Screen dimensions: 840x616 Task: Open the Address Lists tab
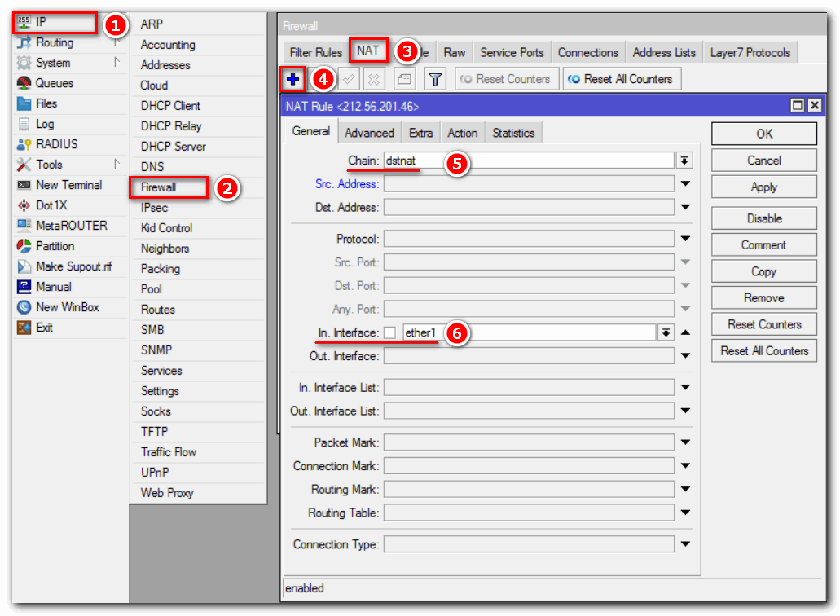click(664, 52)
